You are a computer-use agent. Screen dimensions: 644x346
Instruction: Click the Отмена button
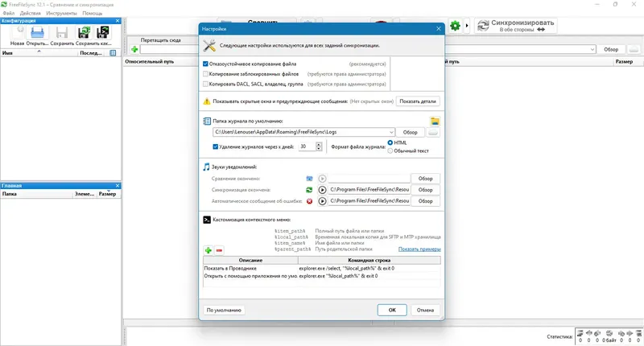coord(425,310)
